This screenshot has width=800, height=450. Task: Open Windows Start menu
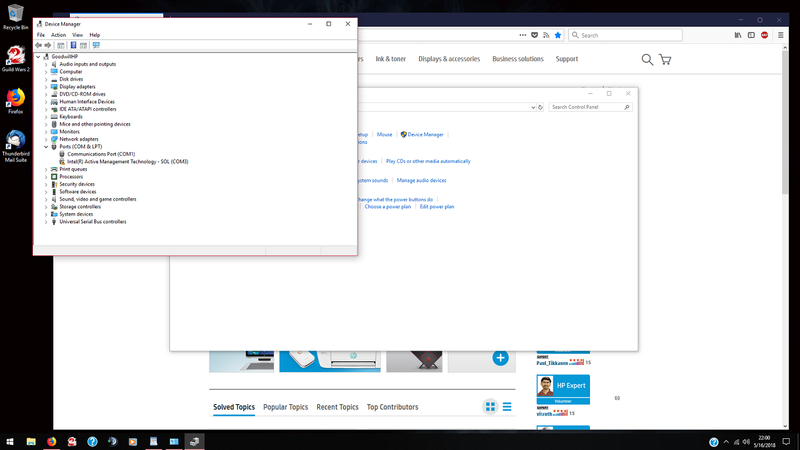pyautogui.click(x=10, y=441)
